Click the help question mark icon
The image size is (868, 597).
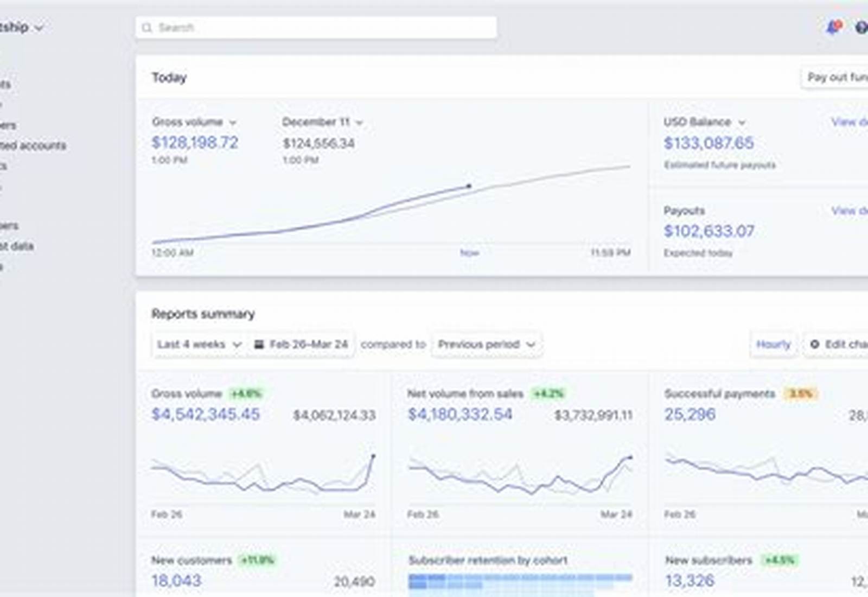[861, 27]
